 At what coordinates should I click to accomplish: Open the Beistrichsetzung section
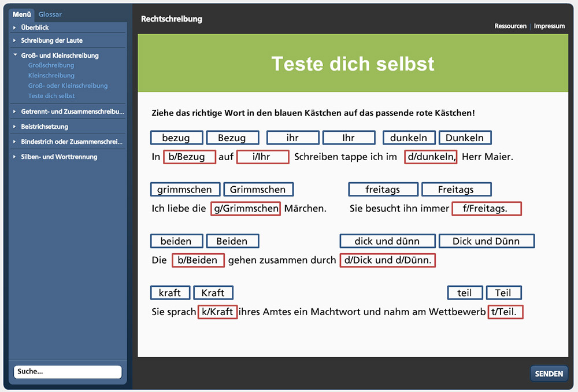click(x=45, y=127)
